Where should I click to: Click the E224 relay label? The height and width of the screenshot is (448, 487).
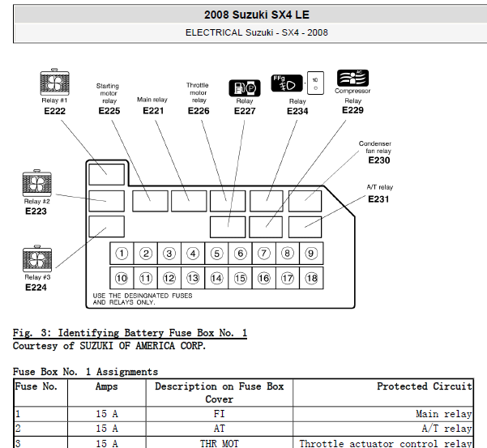pos(36,288)
